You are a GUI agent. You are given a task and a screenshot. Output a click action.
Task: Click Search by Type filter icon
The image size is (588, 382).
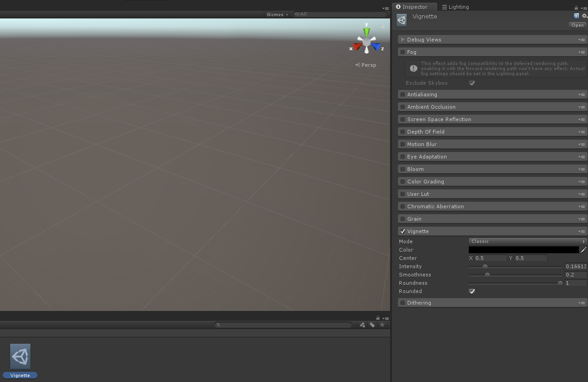pos(362,325)
